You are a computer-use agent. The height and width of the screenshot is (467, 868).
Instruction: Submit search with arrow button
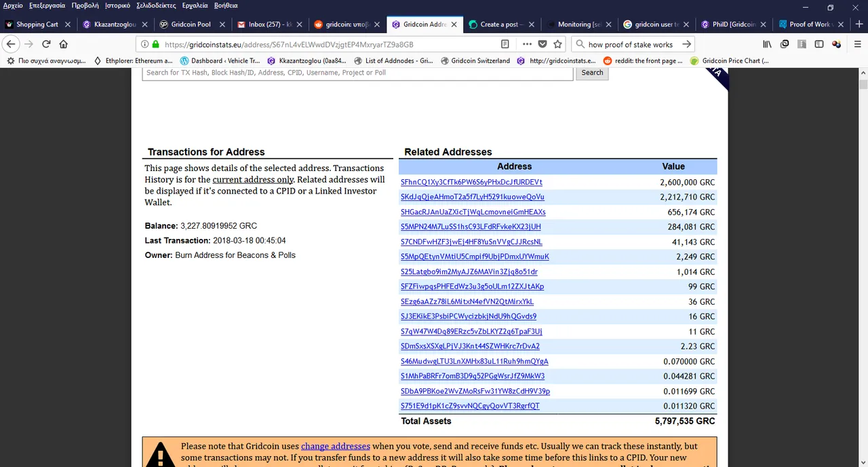[686, 44]
